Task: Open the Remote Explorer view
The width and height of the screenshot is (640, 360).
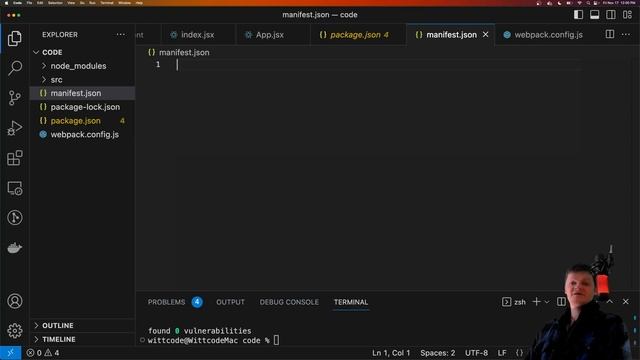Action: pos(15,188)
